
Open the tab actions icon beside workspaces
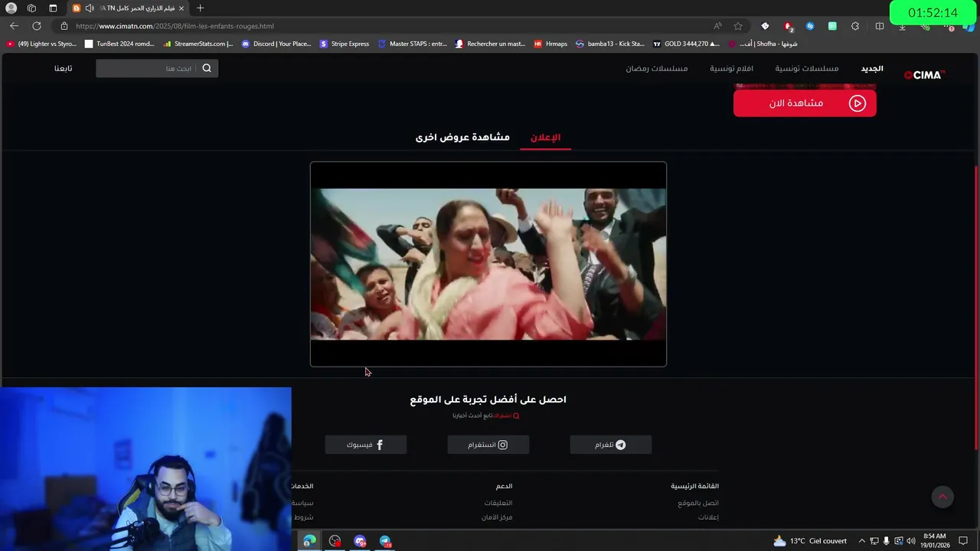pos(53,8)
